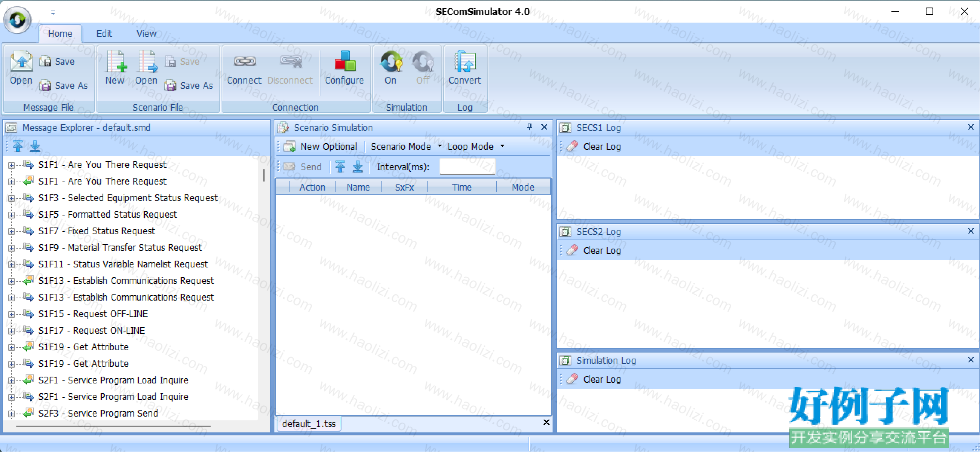Image resolution: width=980 pixels, height=452 pixels.
Task: Click the Interval(ms) input field
Action: pos(467,167)
